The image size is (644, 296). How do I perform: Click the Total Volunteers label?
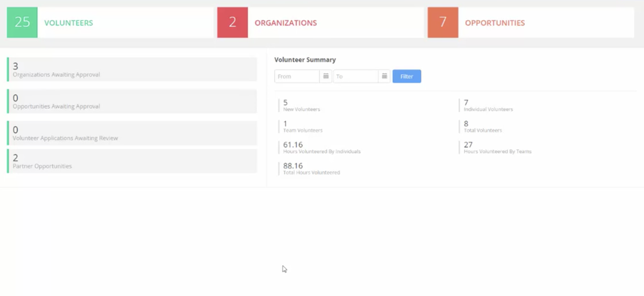tap(482, 131)
